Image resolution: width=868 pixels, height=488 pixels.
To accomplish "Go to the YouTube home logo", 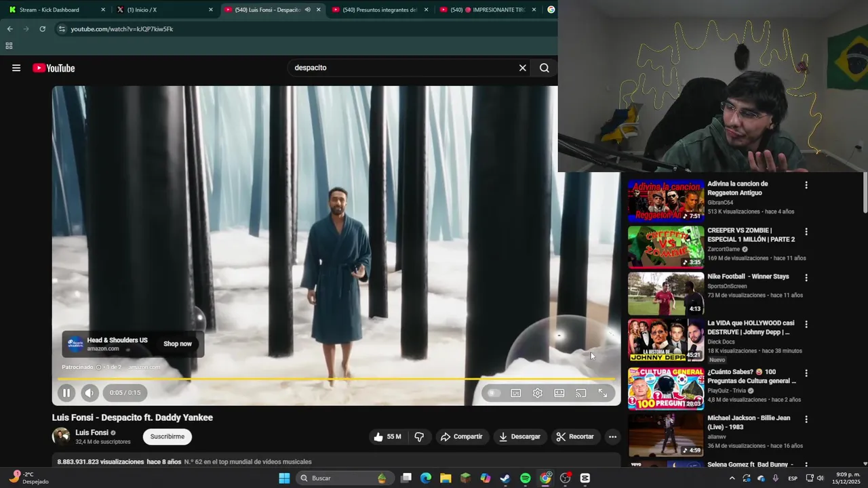I will tap(54, 68).
